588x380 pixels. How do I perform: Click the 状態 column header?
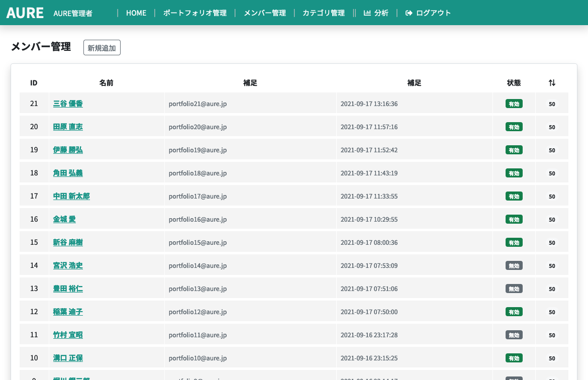pos(514,83)
